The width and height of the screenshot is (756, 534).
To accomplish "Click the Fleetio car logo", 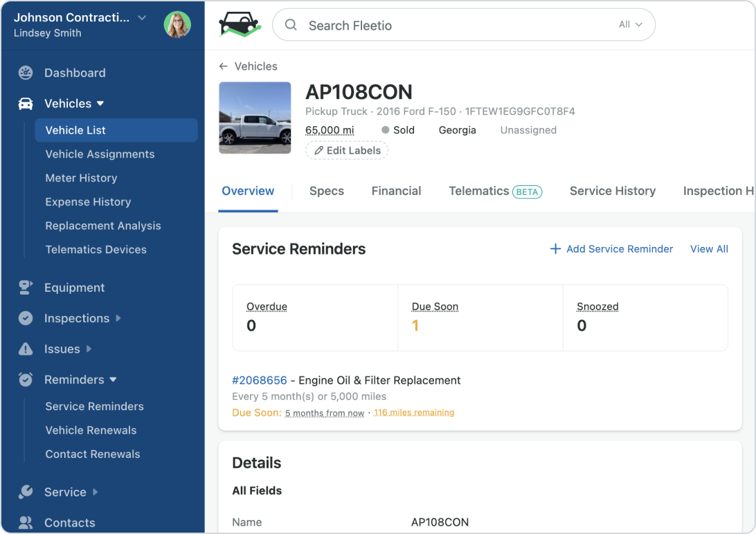I will click(240, 25).
